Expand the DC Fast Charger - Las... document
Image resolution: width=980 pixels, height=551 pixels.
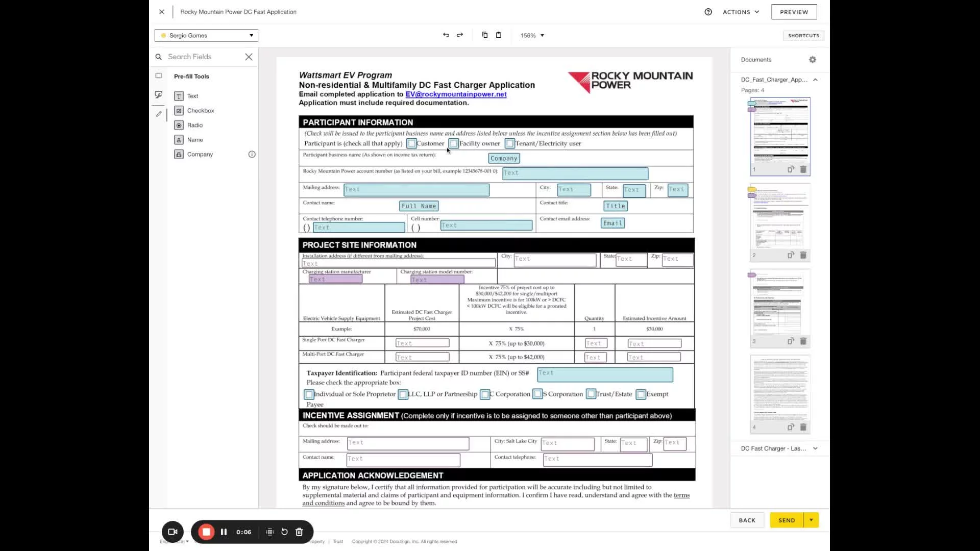coord(815,448)
